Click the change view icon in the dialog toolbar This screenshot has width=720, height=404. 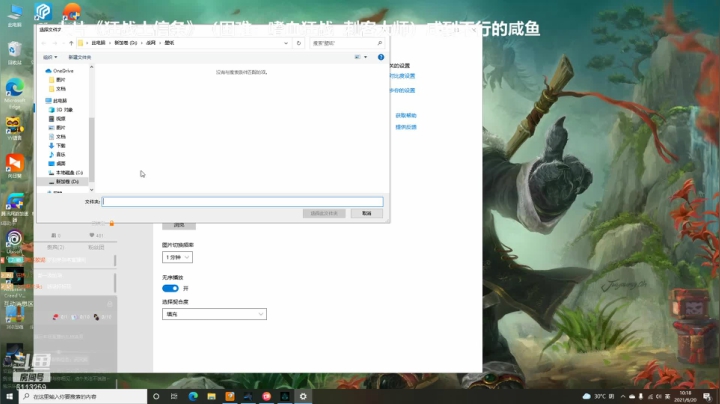point(357,57)
